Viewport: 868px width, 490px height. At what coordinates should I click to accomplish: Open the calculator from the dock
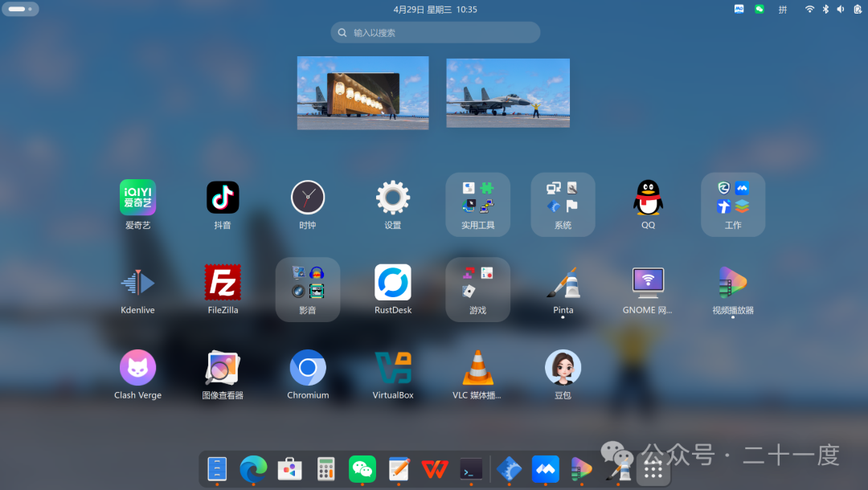click(x=325, y=469)
